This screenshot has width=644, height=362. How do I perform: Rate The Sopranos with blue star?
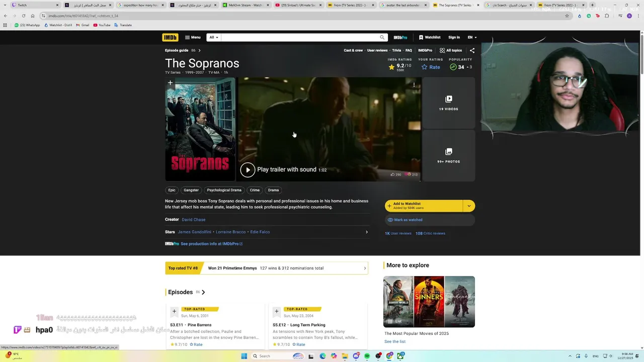[x=431, y=67]
